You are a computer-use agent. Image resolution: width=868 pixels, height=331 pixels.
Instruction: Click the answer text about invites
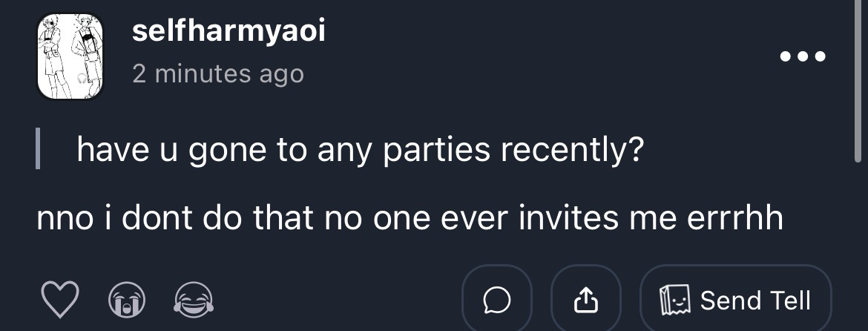[410, 218]
